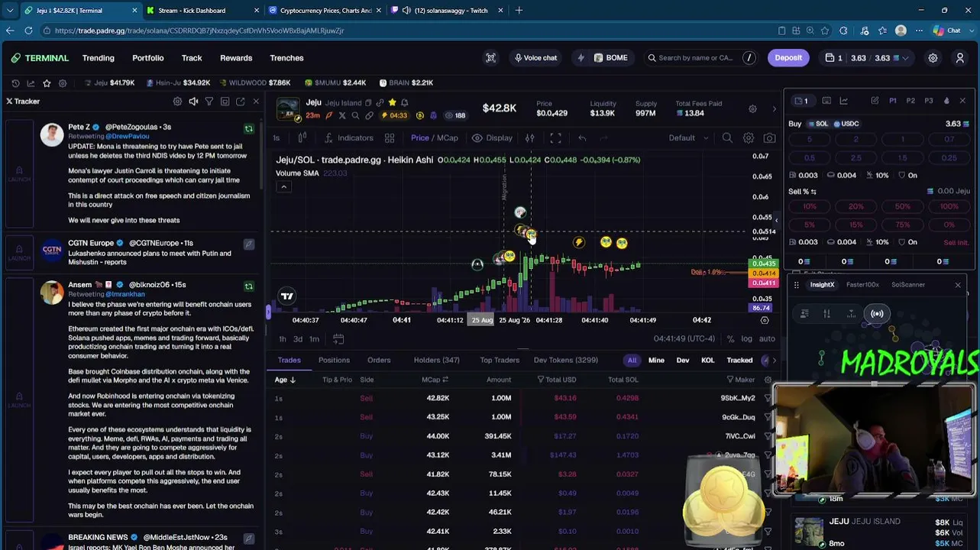This screenshot has width=980, height=550.
Task: Search symbols using chart magnifier icon
Action: coord(727,138)
